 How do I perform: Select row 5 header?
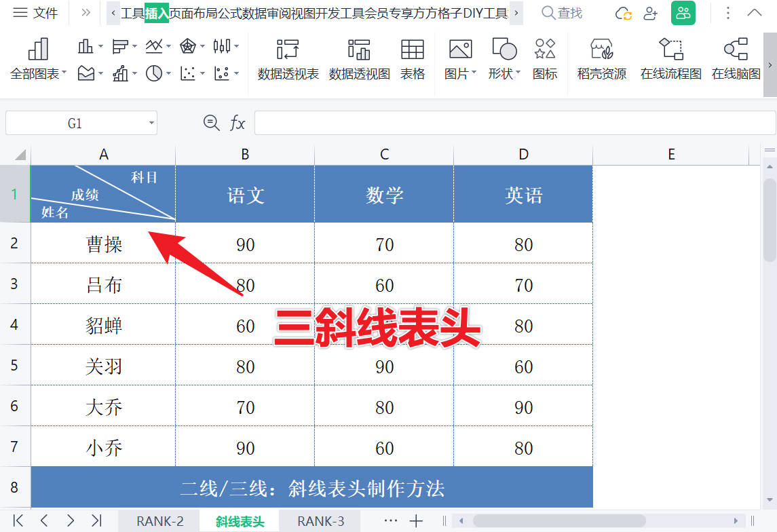14,366
